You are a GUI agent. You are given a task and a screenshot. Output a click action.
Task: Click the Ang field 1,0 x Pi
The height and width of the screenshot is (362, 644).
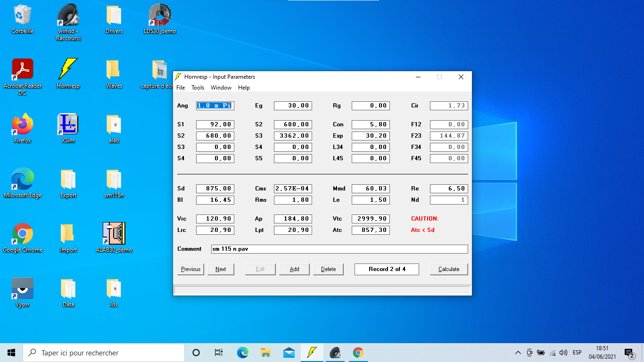[215, 106]
